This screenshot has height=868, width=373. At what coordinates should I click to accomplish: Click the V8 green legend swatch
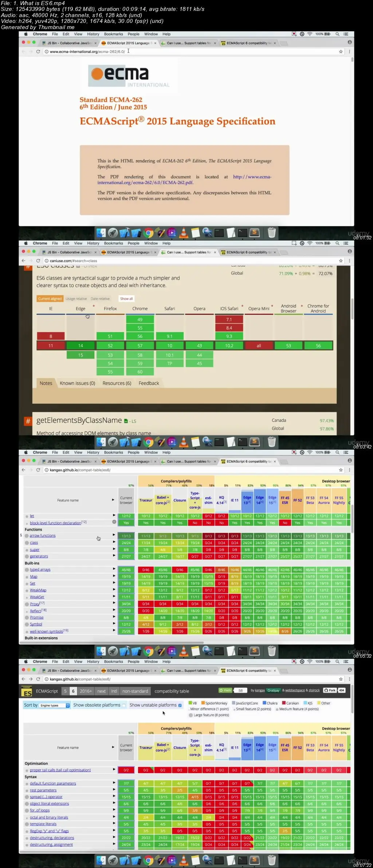[x=190, y=703]
